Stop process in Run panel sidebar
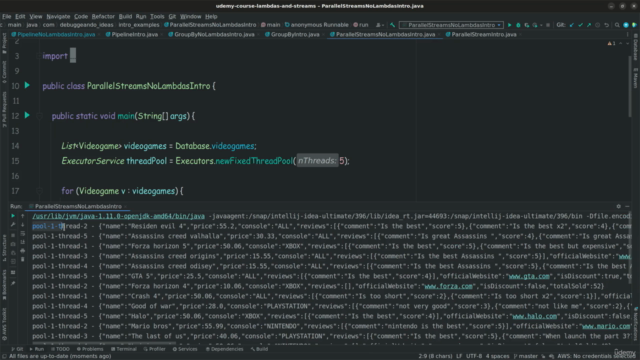Image resolution: width=640 pixels, height=360 pixels. 13,235
